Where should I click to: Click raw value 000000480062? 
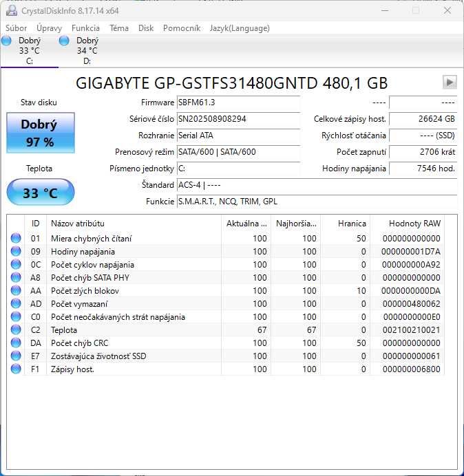(x=412, y=304)
